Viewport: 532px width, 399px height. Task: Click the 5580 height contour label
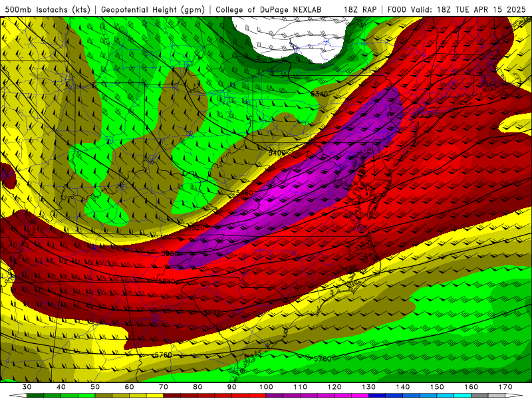click(170, 253)
